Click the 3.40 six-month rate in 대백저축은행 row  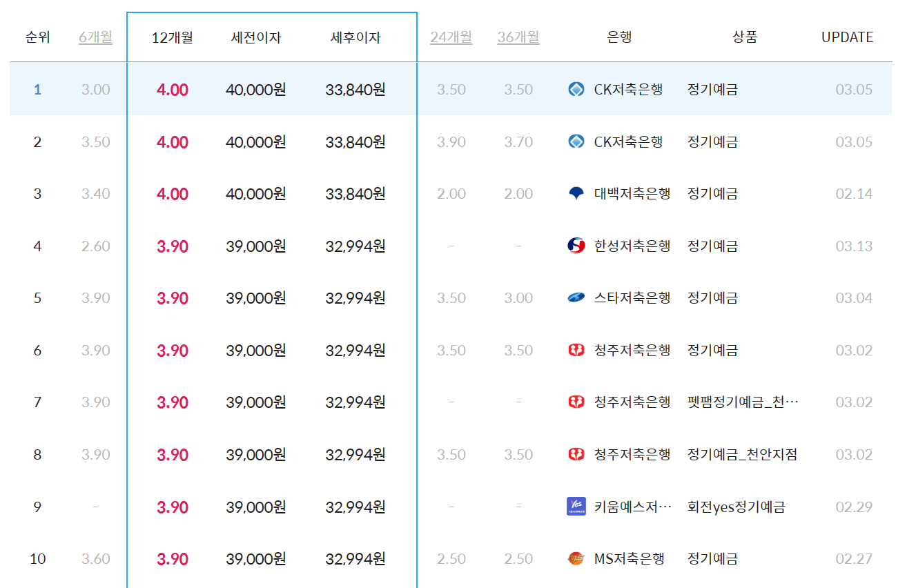(95, 194)
